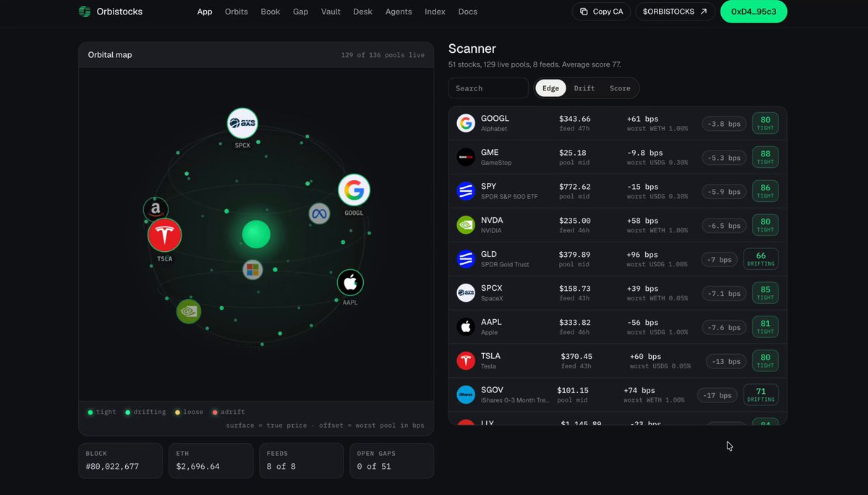The width and height of the screenshot is (868, 495).
Task: Select the TSLA node in the orbital map
Action: tap(165, 235)
